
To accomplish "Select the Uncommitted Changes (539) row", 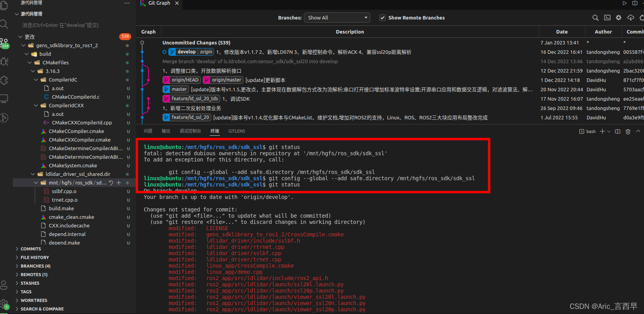I will point(390,43).
